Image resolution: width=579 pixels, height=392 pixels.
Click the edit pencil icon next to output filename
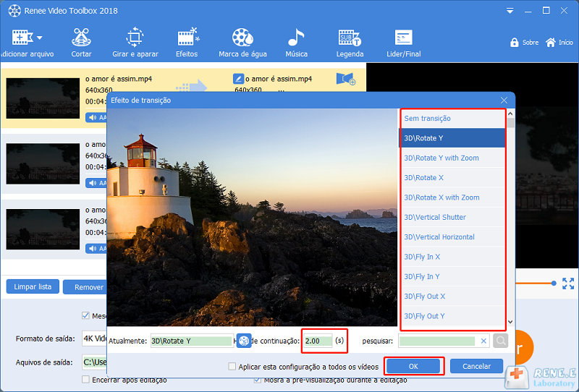tap(238, 79)
